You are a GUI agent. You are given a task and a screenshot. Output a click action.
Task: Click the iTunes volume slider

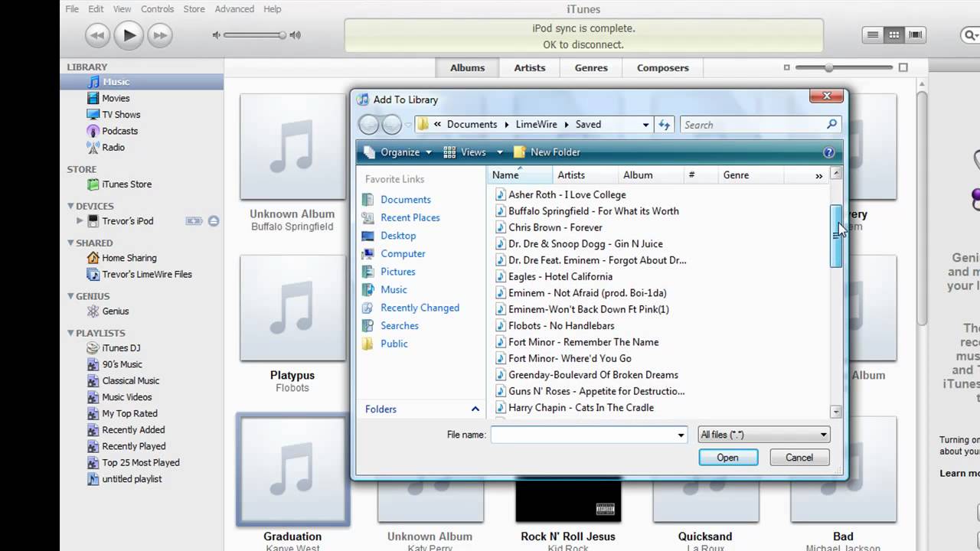click(x=254, y=34)
